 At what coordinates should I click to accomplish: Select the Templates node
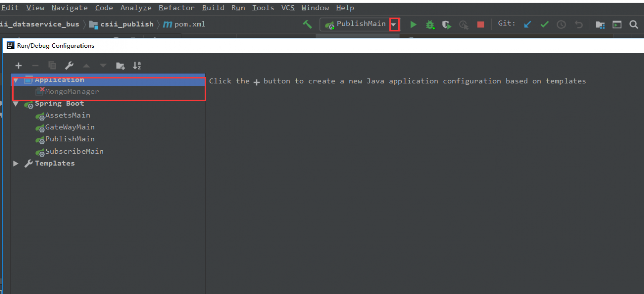coord(108,163)
